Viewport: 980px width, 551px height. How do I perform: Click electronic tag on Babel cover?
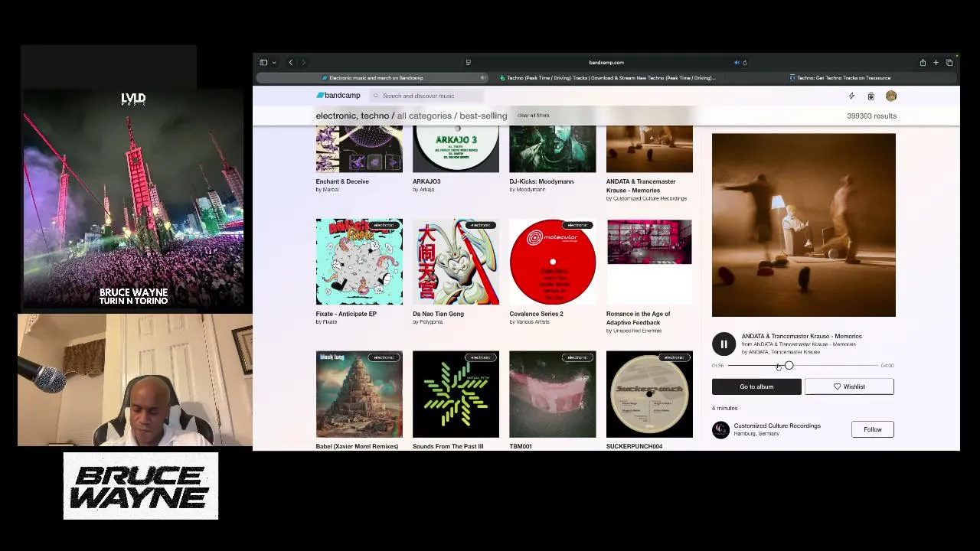(384, 357)
